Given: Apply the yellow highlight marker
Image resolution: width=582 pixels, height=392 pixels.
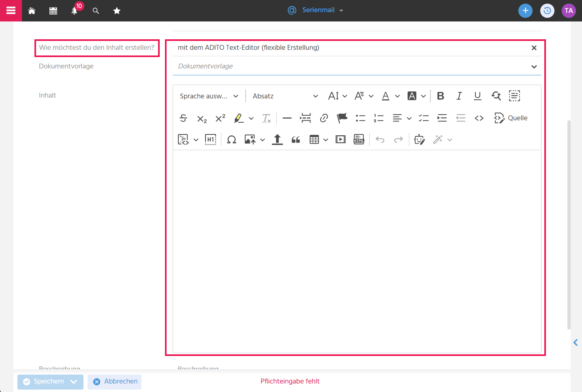Looking at the screenshot, I should coord(239,118).
